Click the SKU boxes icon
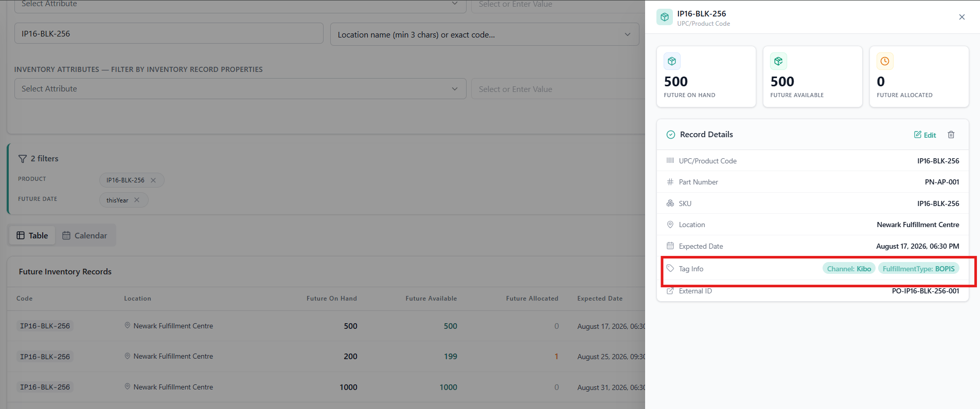The image size is (980, 409). tap(670, 203)
